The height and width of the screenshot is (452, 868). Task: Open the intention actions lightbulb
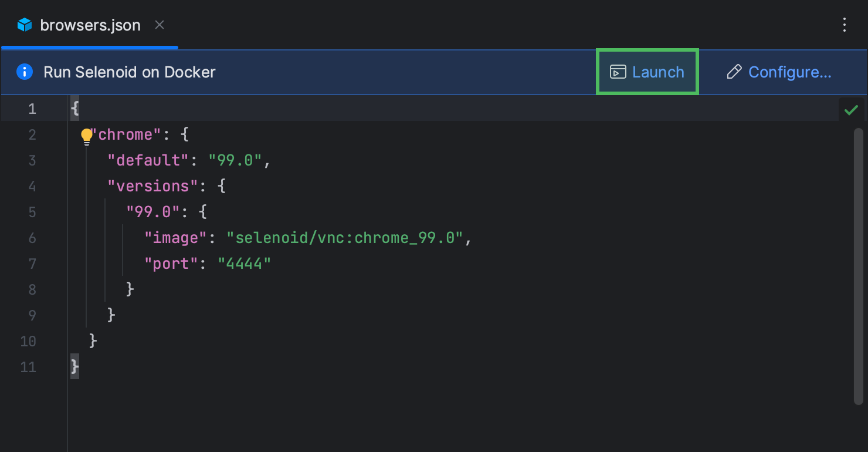87,134
